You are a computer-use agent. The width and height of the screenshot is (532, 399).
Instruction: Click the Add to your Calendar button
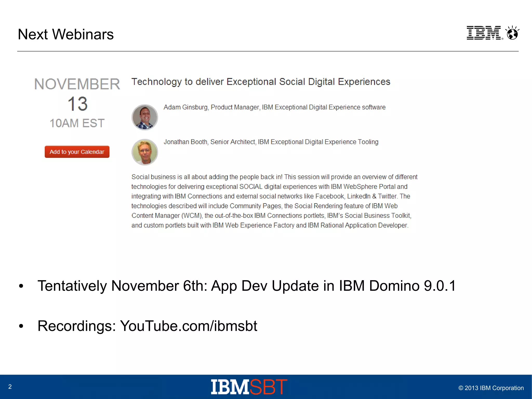click(77, 152)
